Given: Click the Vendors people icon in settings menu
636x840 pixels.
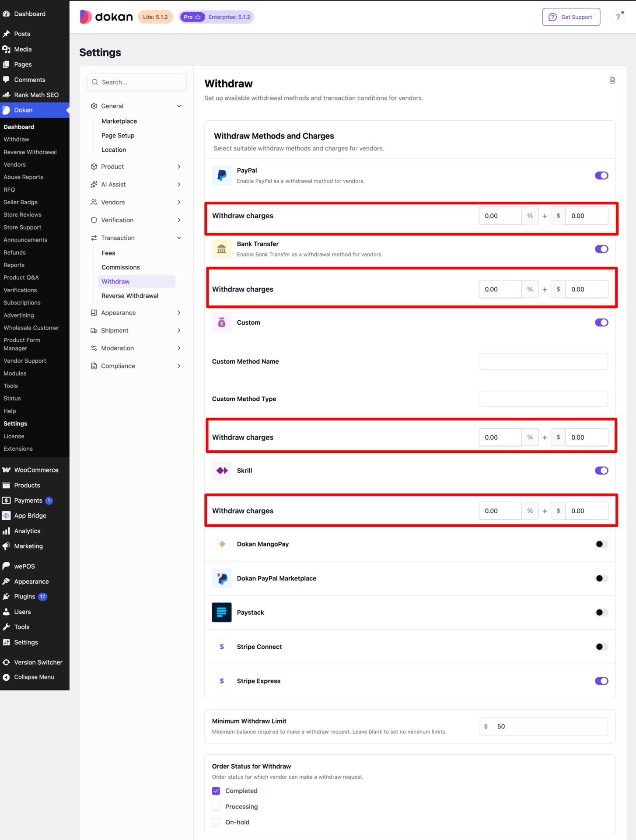Looking at the screenshot, I should tap(94, 202).
